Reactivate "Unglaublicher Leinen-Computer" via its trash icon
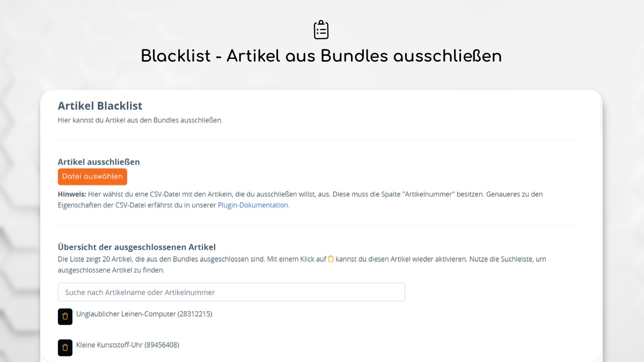This screenshot has width=644, height=362. pos(65,316)
